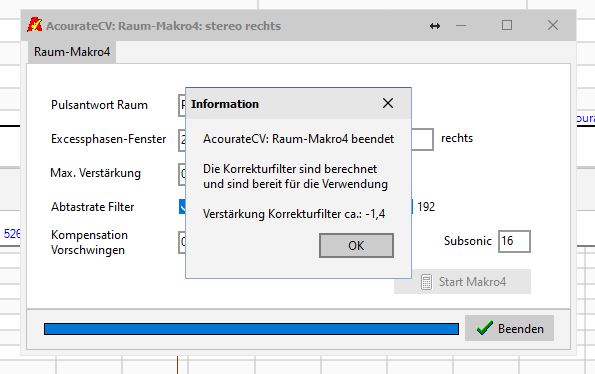This screenshot has width=595, height=374.
Task: Click the Kompensation Vorschwingen value field
Action: point(182,242)
